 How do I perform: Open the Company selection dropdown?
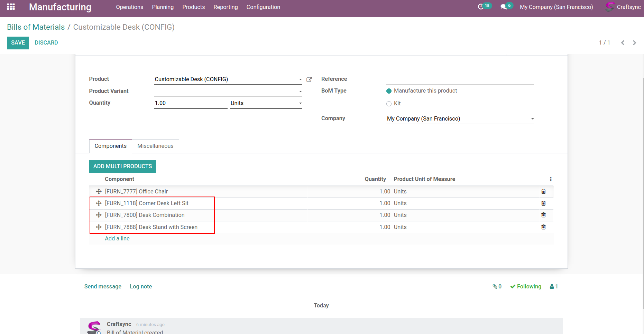tap(532, 119)
